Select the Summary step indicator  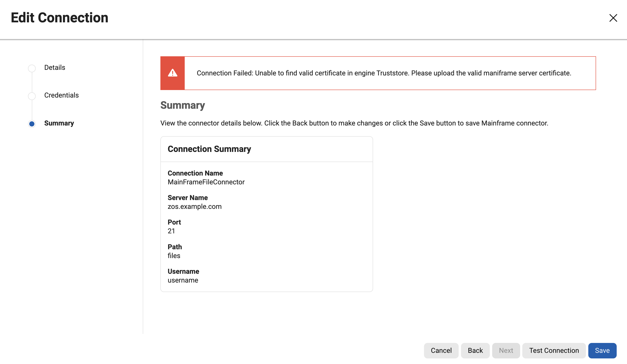(32, 124)
